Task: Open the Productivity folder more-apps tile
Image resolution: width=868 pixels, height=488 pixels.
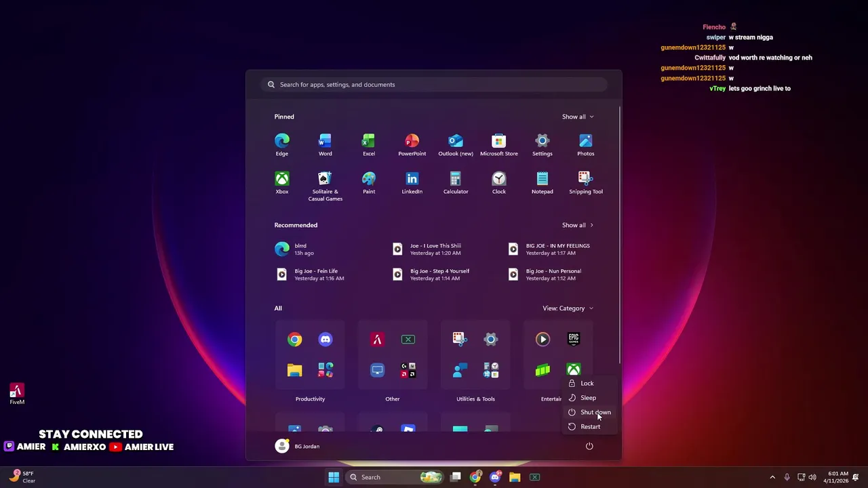Action: [x=325, y=370]
